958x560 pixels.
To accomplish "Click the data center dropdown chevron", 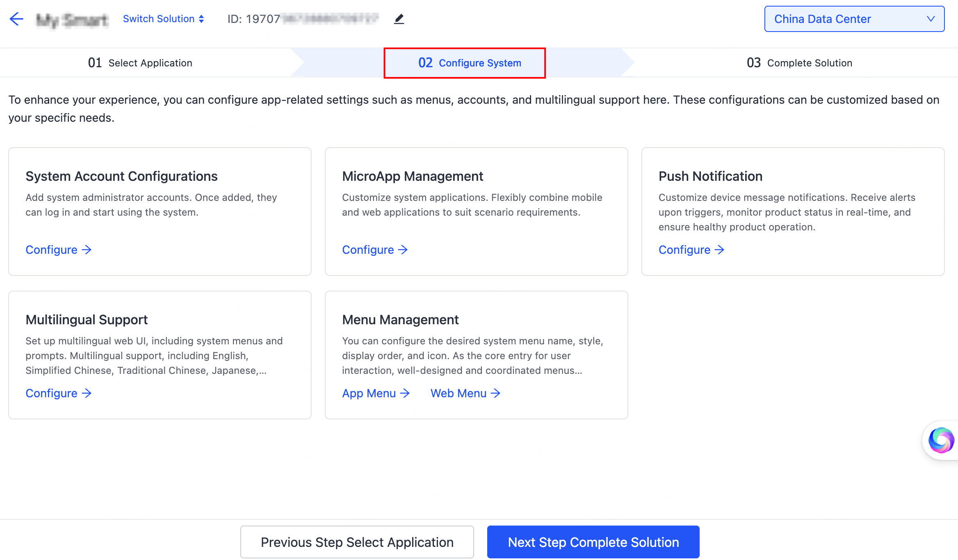I will (x=931, y=19).
